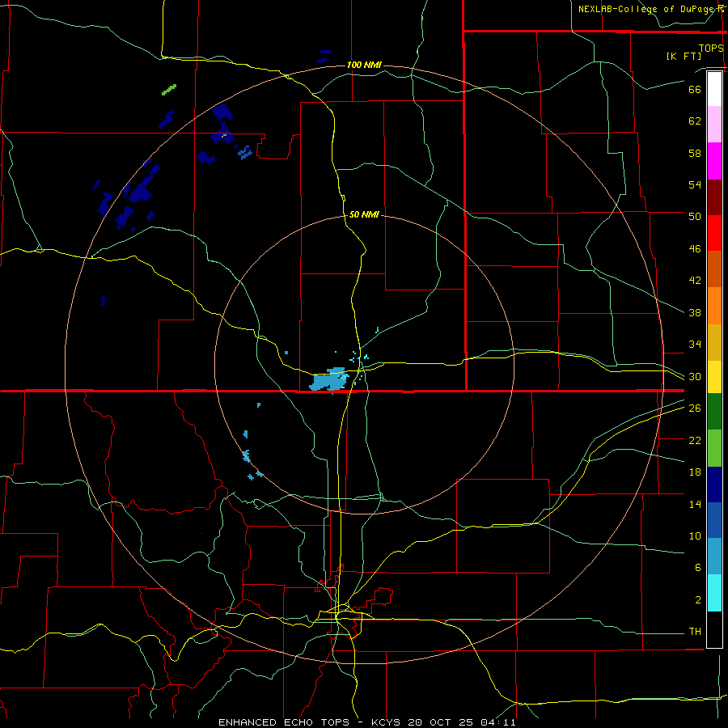Screen dimensions: 728x728
Task: Select the light steel-blue legend swatch
Action: tap(714, 557)
